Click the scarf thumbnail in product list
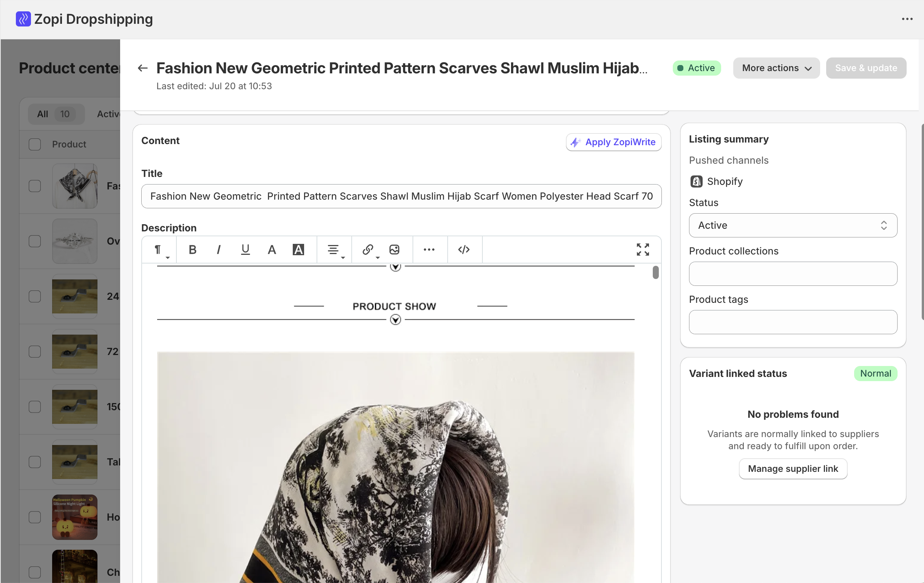 [74, 186]
